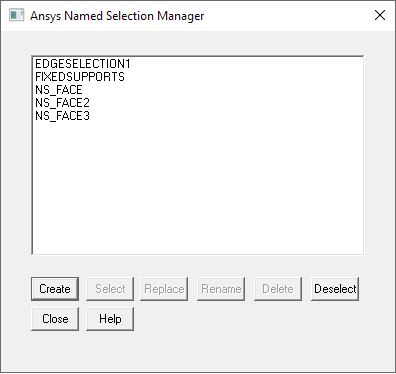Open Help for the selection manager
Image resolution: width=396 pixels, height=374 pixels.
(110, 319)
